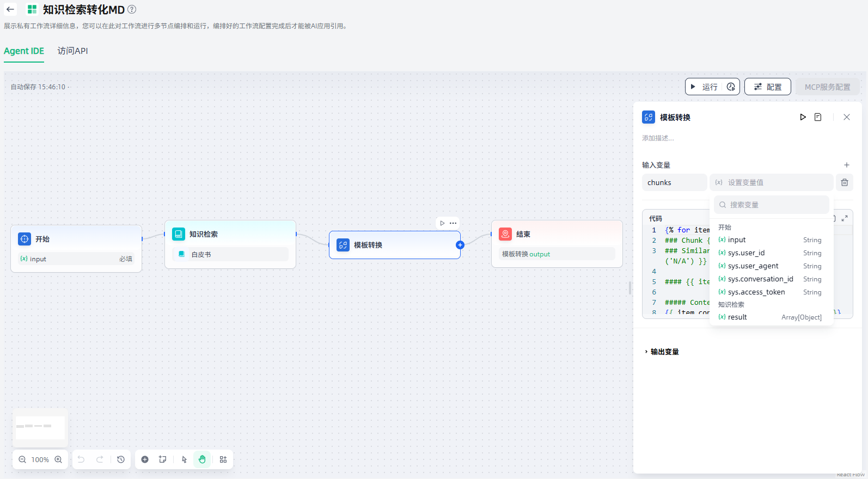This screenshot has width=868, height=479.
Task: Click the zoom out magnifier icon
Action: tap(22, 459)
